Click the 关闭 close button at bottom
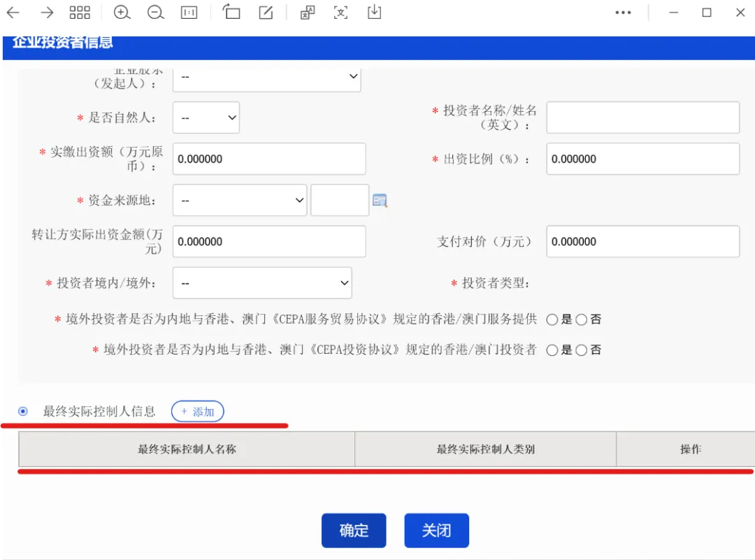Viewport: 755px width, 560px height. point(436,531)
